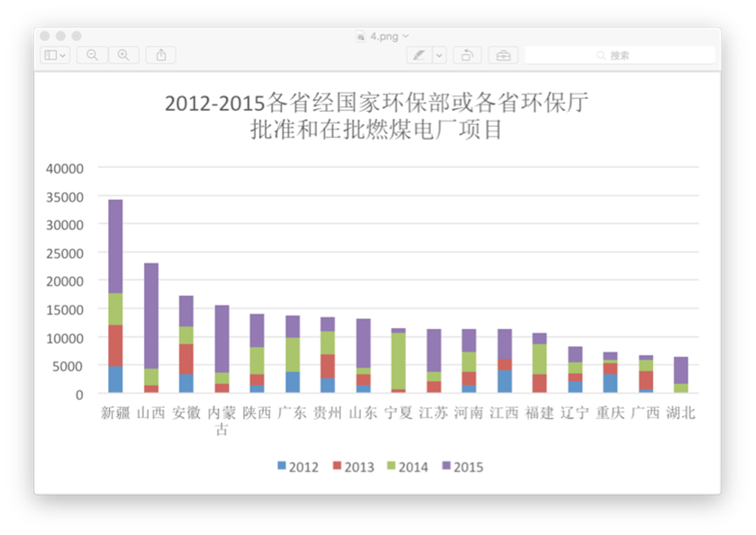Click the zoom in magnifier button
This screenshot has width=756, height=535.
coord(123,56)
